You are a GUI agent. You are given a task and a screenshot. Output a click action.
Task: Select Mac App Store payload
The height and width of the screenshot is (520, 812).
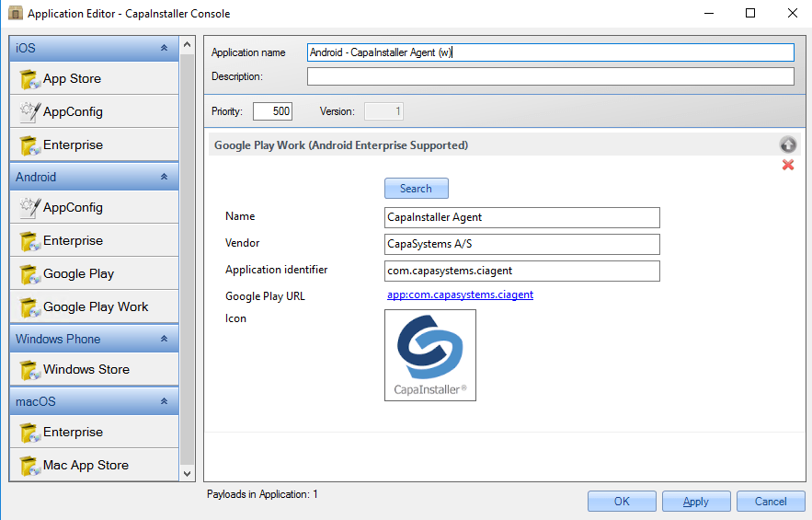click(94, 465)
